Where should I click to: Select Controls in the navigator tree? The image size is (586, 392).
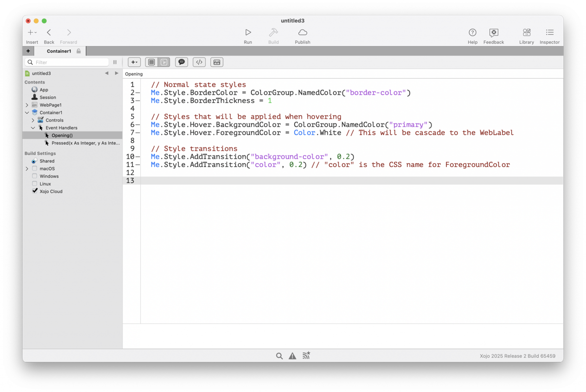pos(54,120)
